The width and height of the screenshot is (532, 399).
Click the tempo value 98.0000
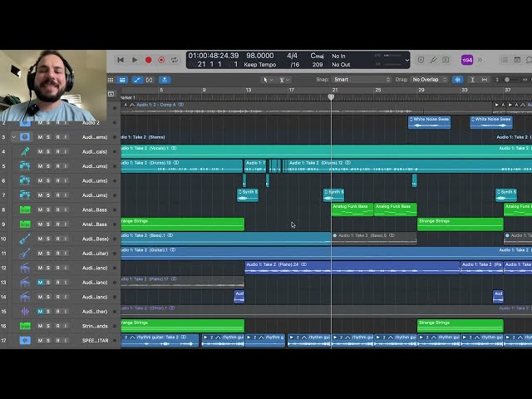click(260, 56)
